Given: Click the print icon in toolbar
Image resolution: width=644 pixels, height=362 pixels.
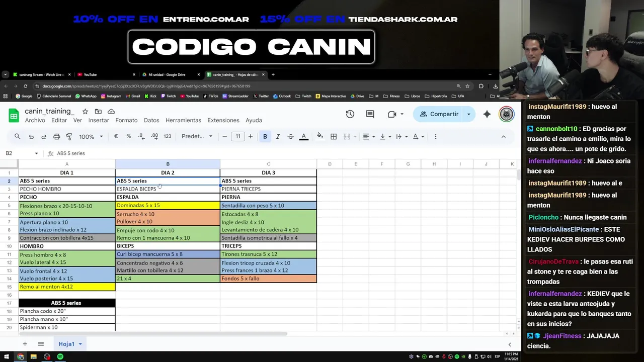Looking at the screenshot, I should tap(56, 136).
